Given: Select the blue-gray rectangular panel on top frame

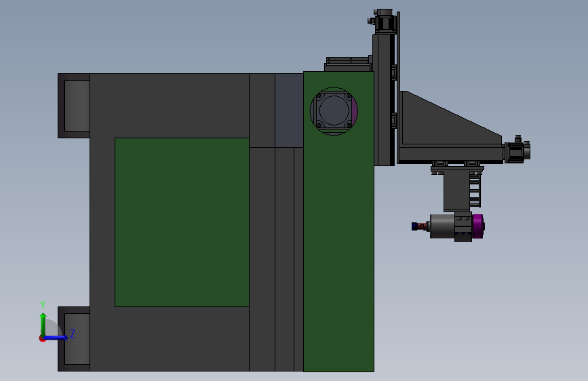Looking at the screenshot, I should click(x=289, y=111).
